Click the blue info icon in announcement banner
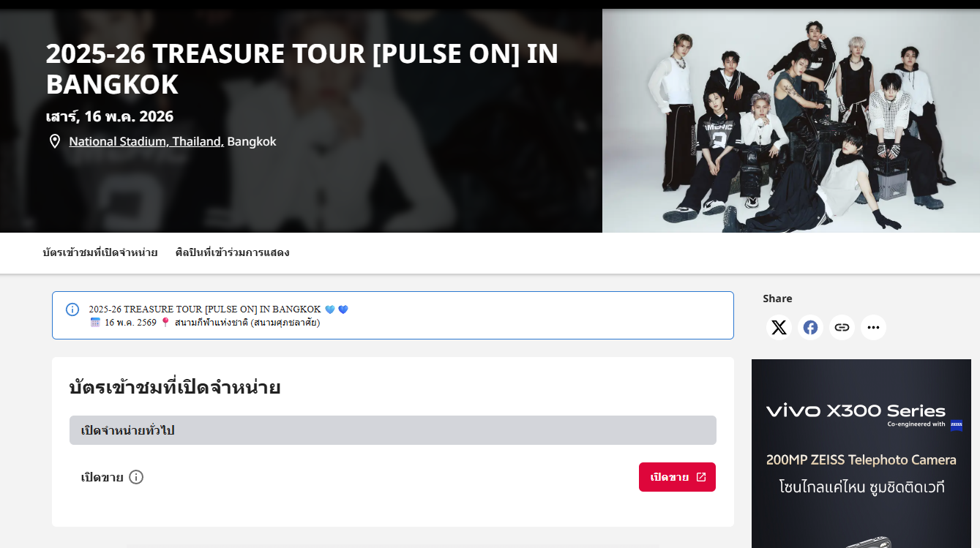 [x=72, y=309]
